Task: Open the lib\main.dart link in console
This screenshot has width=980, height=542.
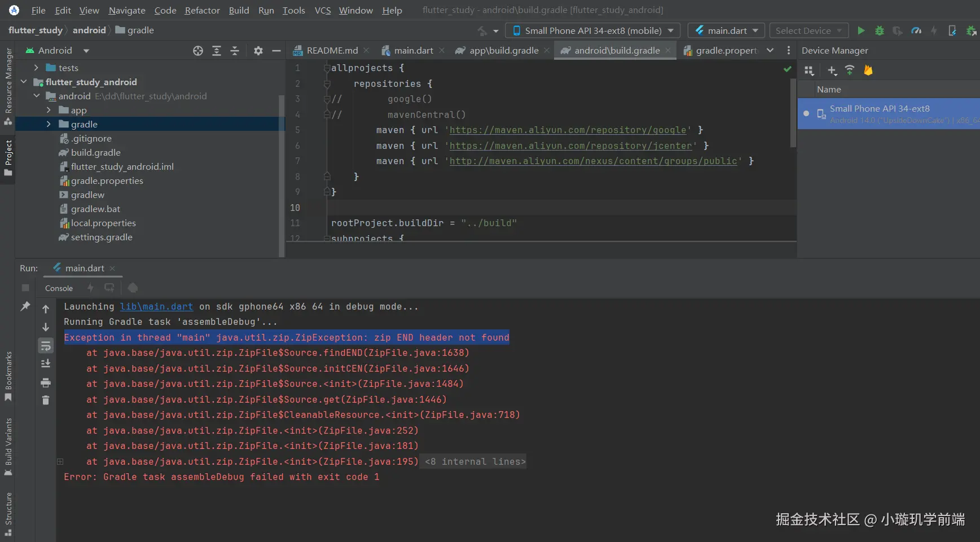Action: (x=156, y=307)
